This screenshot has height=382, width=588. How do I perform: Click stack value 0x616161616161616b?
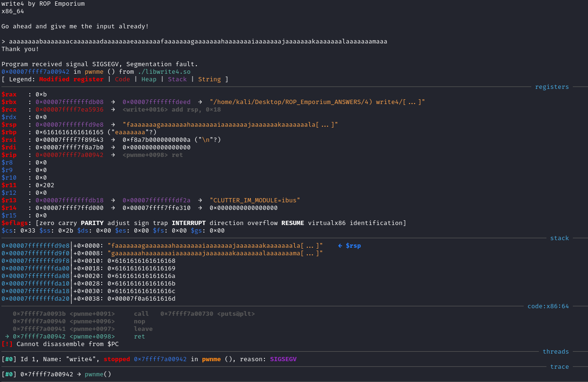pos(141,284)
